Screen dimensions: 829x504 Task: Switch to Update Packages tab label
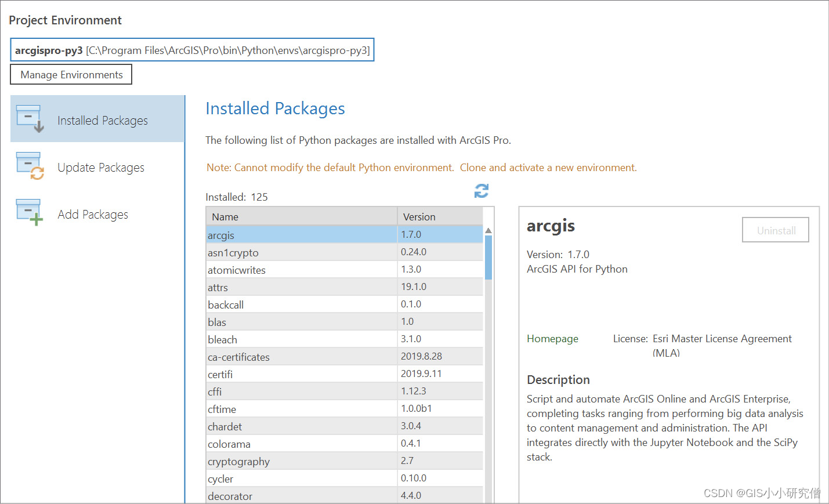101,168
